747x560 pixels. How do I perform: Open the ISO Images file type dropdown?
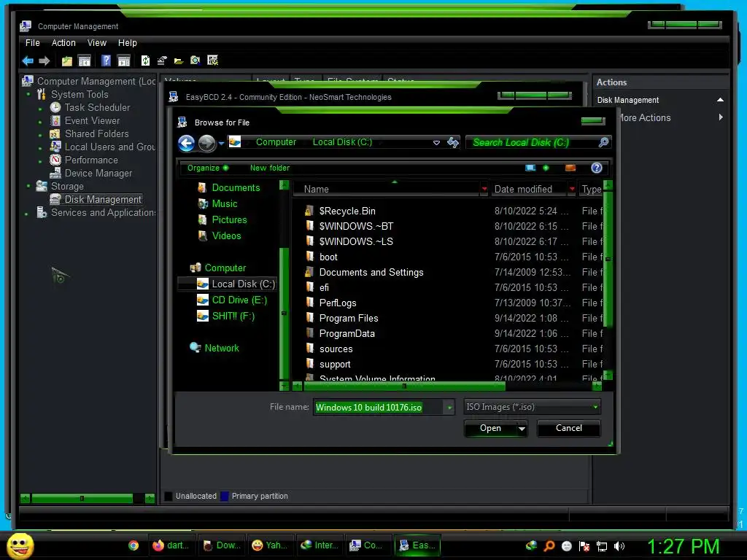click(x=595, y=407)
